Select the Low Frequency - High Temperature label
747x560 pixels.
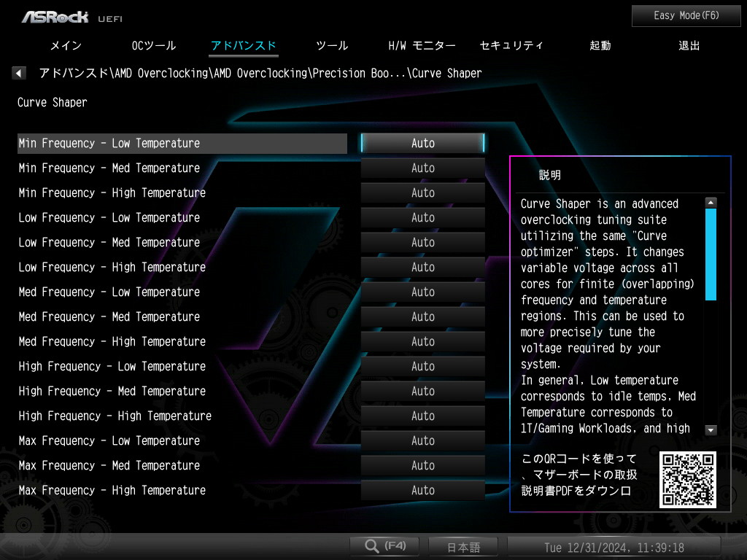[x=112, y=267]
